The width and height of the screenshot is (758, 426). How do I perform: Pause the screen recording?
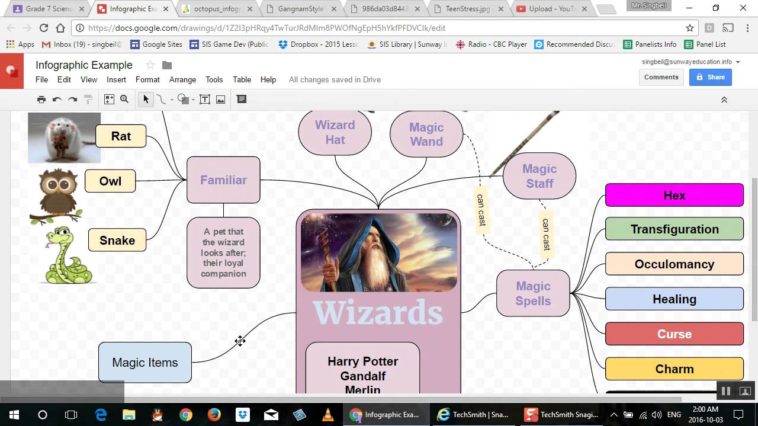(727, 391)
